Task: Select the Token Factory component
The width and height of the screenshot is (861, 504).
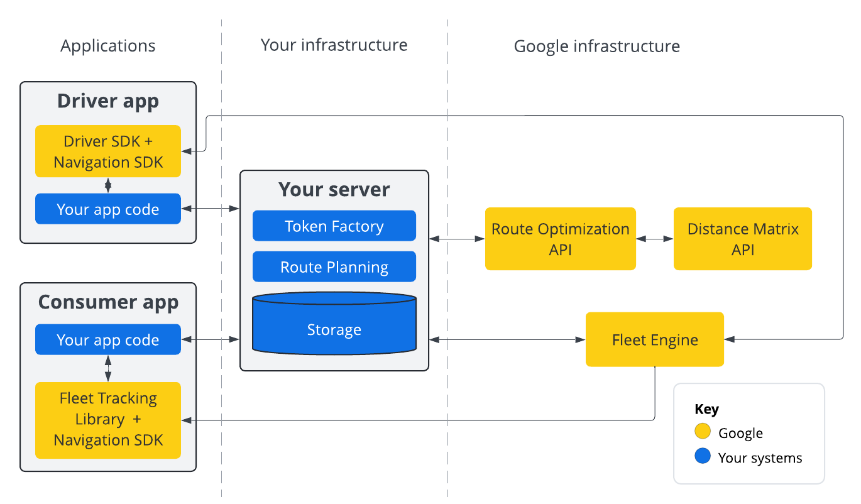Action: point(334,226)
